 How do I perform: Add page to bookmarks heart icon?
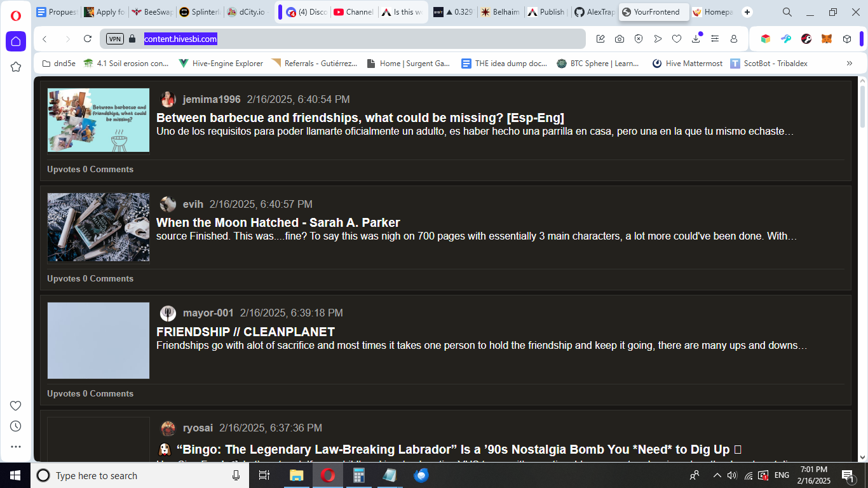pyautogui.click(x=677, y=39)
